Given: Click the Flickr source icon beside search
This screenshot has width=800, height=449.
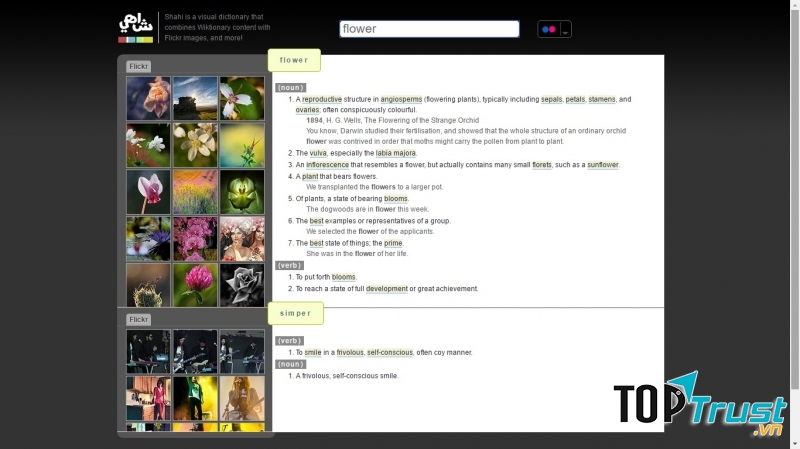Looking at the screenshot, I should [548, 30].
